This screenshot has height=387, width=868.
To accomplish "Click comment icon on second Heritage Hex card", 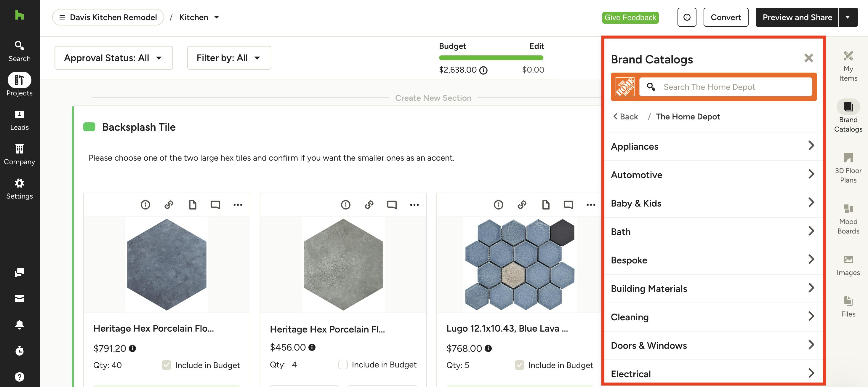I will (392, 205).
